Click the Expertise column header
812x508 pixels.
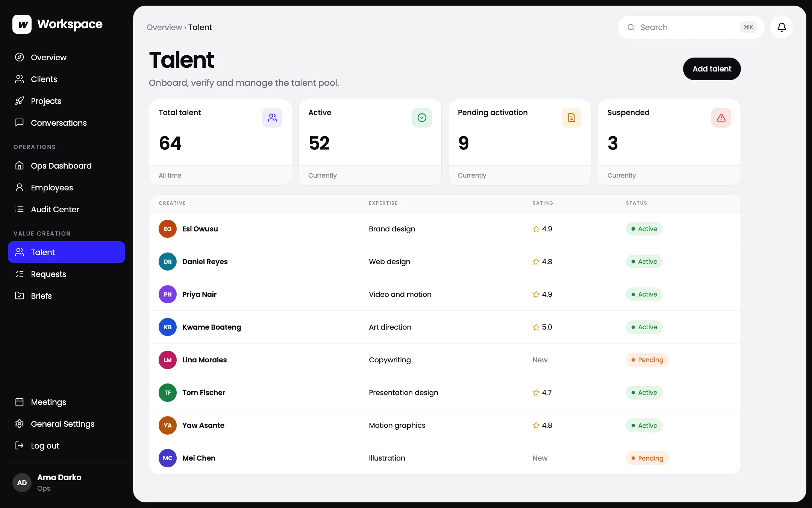click(383, 203)
